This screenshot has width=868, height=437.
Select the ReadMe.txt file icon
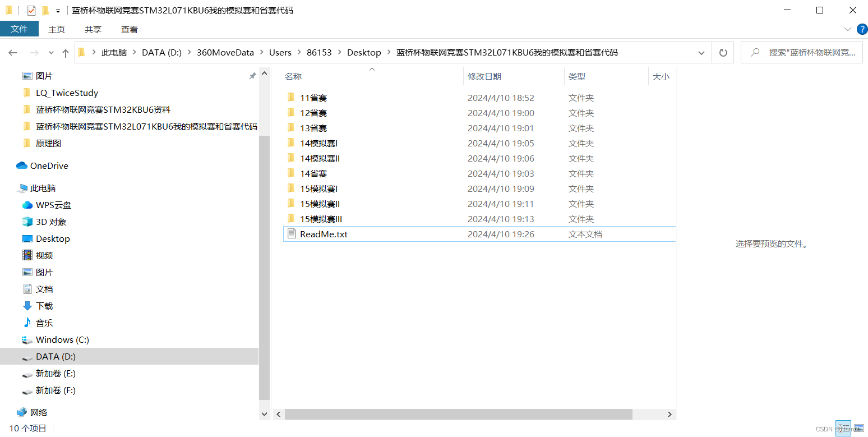click(x=291, y=234)
